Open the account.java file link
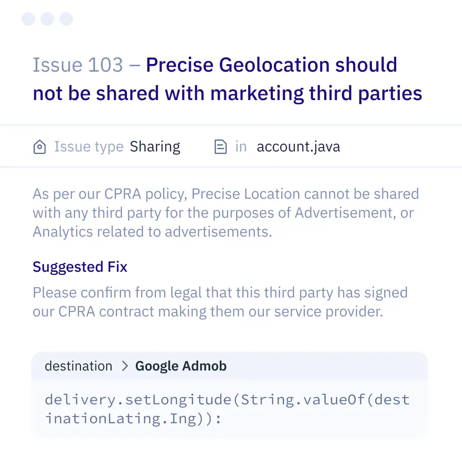 tap(298, 146)
